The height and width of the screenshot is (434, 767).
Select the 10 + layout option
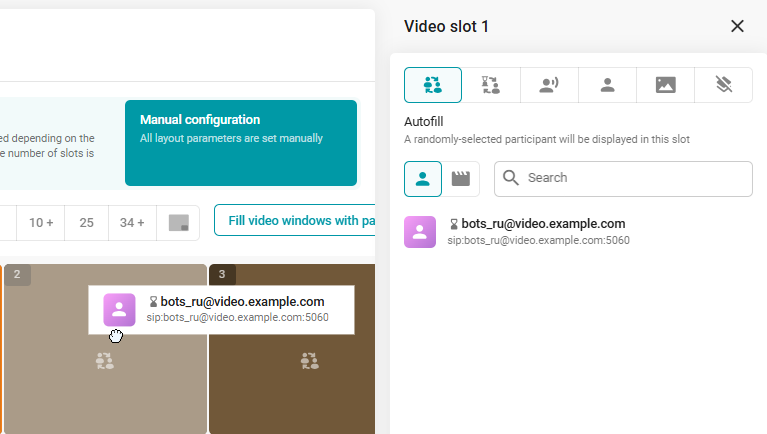41,222
